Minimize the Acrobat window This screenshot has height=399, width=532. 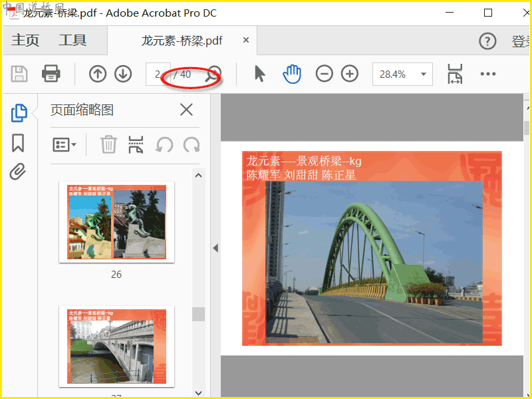pyautogui.click(x=450, y=13)
